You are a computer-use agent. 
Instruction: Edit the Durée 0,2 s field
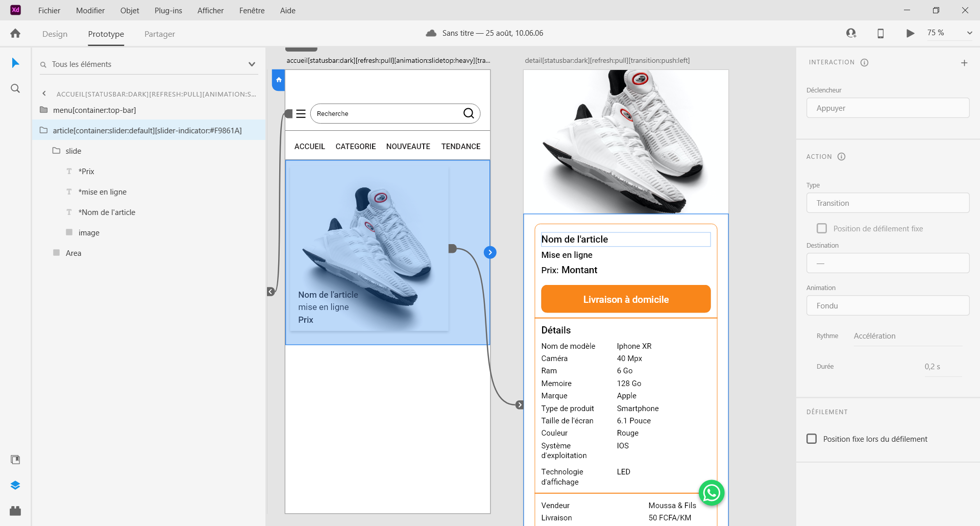[x=943, y=367]
